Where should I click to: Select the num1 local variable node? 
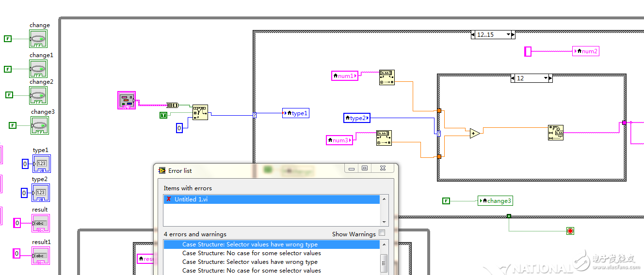click(x=345, y=76)
